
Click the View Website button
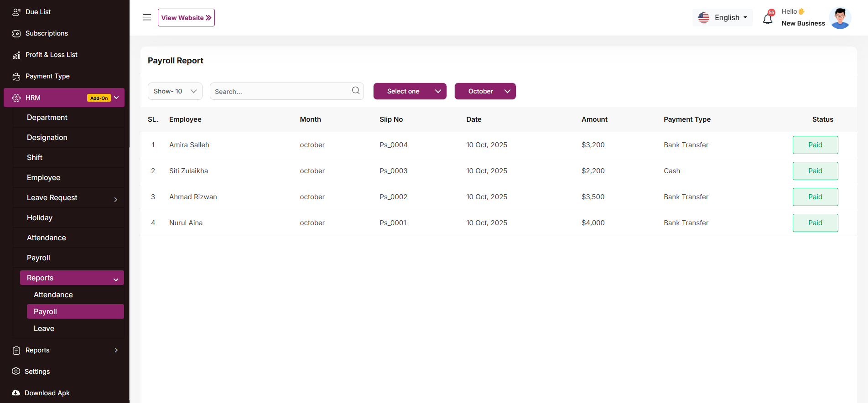click(186, 18)
